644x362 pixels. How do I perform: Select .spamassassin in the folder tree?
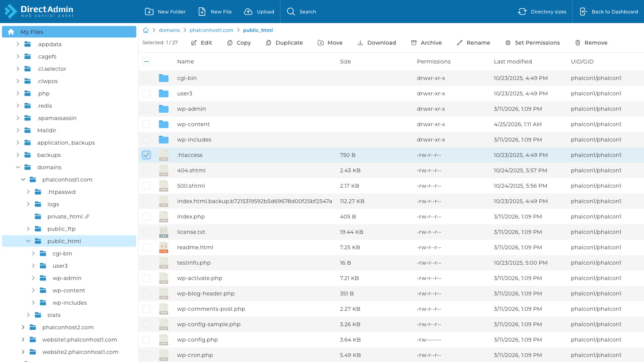click(57, 118)
